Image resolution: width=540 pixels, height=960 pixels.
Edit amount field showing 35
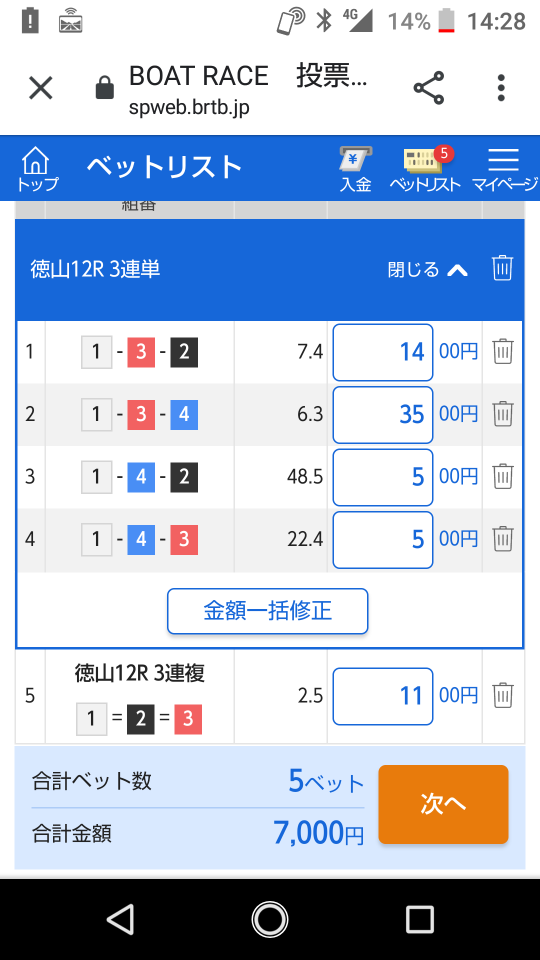(383, 414)
